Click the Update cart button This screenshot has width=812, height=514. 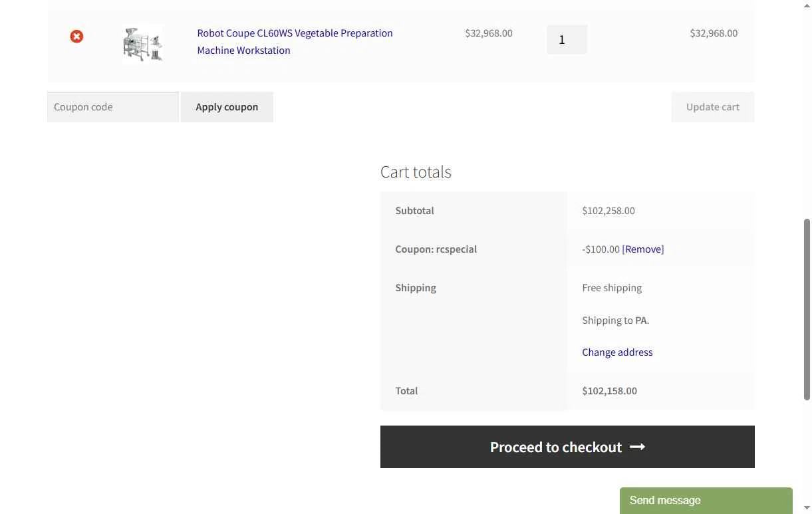[x=712, y=107]
